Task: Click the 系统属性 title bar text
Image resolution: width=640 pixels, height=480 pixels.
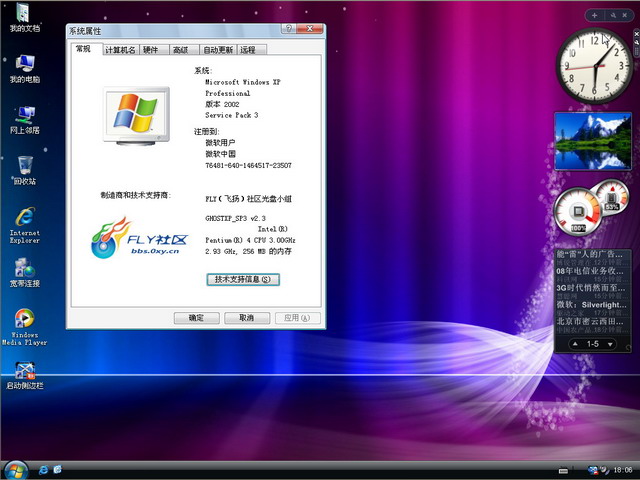Action: (84, 31)
